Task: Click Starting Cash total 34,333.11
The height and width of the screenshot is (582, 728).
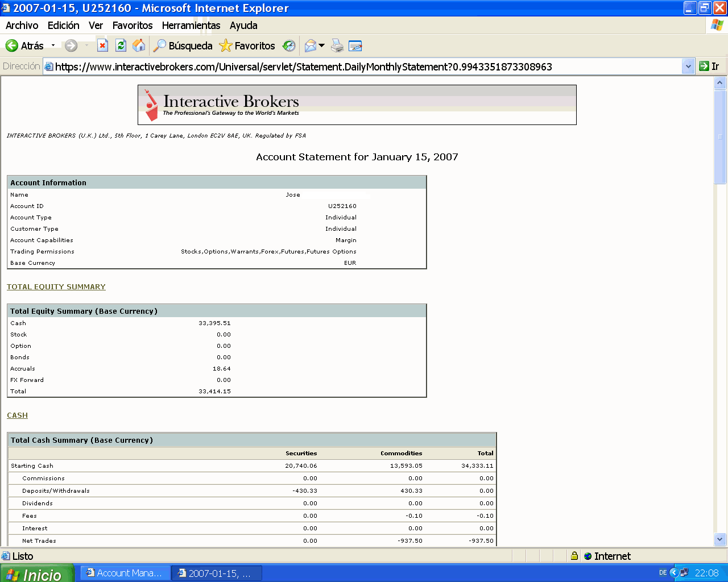Action: point(478,466)
